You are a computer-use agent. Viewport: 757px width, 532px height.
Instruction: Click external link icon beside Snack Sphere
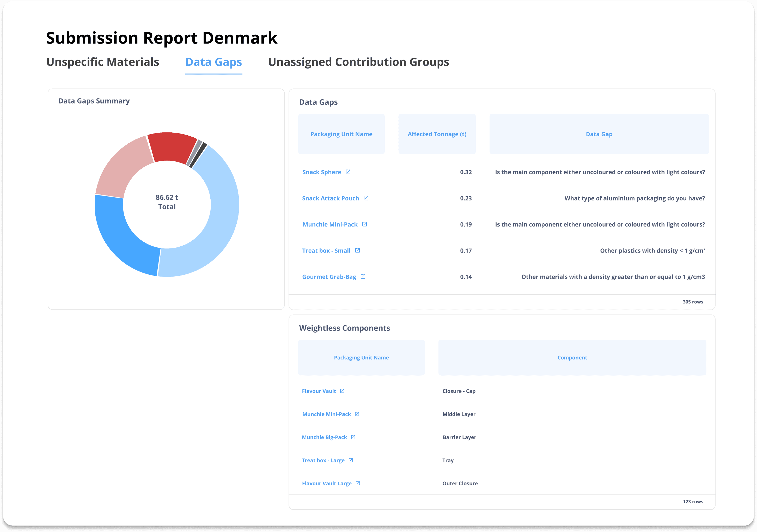[x=348, y=172]
